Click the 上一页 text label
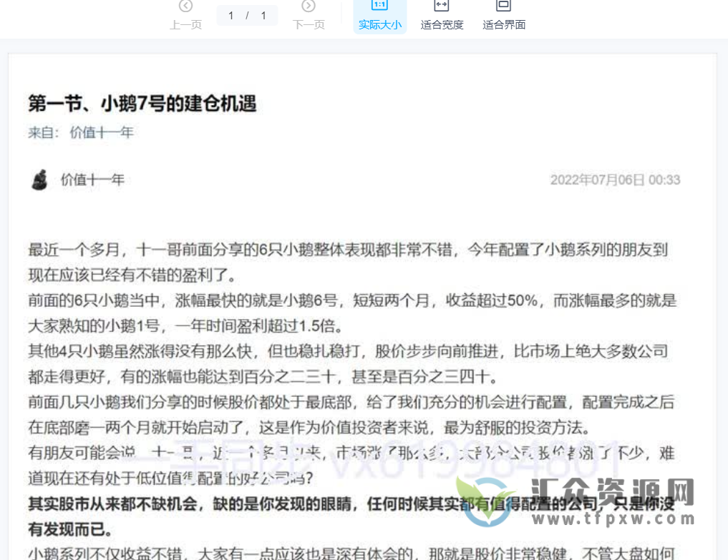 pos(185,25)
